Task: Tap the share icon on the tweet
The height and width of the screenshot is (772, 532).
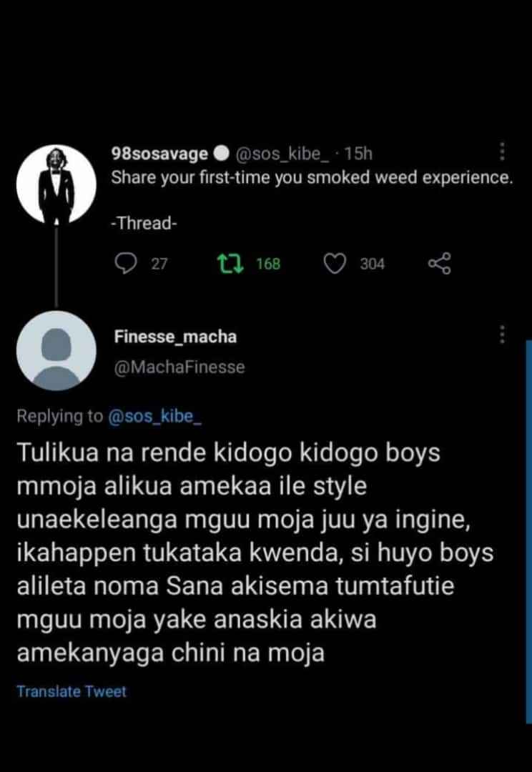Action: point(440,264)
